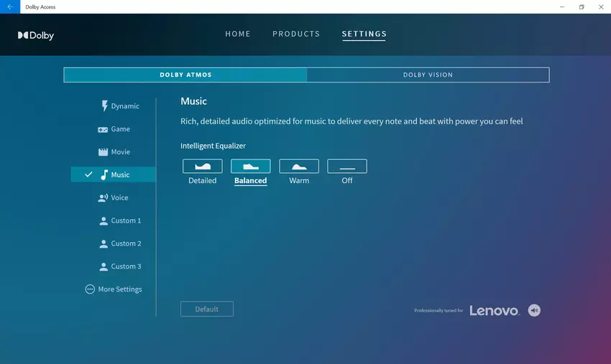The height and width of the screenshot is (364, 611).
Task: Go to the Home page
Action: coord(238,34)
